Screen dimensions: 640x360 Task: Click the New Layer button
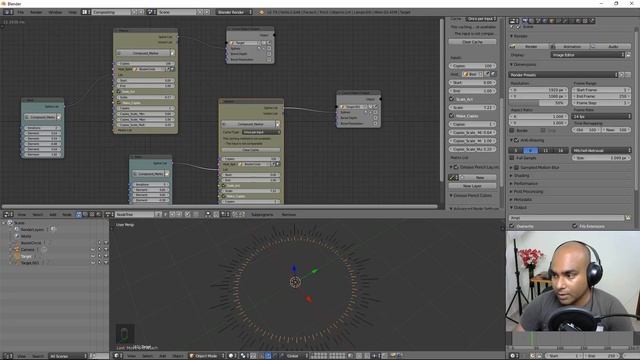pos(473,186)
